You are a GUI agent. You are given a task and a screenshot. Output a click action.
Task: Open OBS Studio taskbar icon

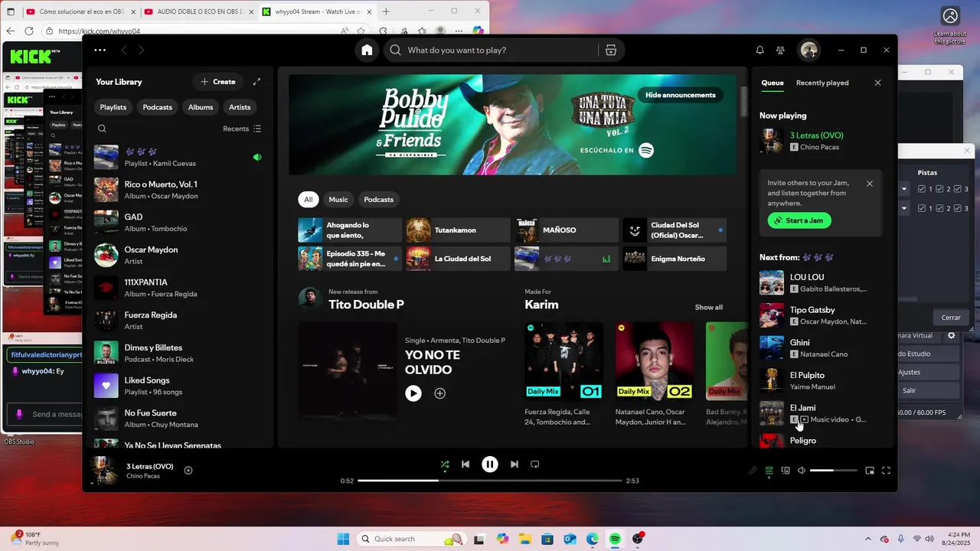coord(638,539)
